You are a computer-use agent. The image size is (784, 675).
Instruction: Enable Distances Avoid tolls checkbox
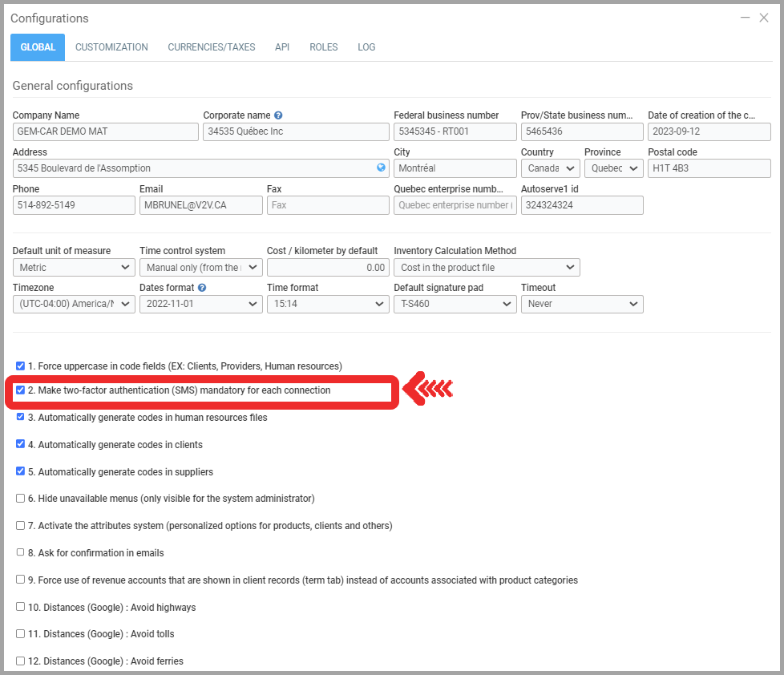pos(21,634)
